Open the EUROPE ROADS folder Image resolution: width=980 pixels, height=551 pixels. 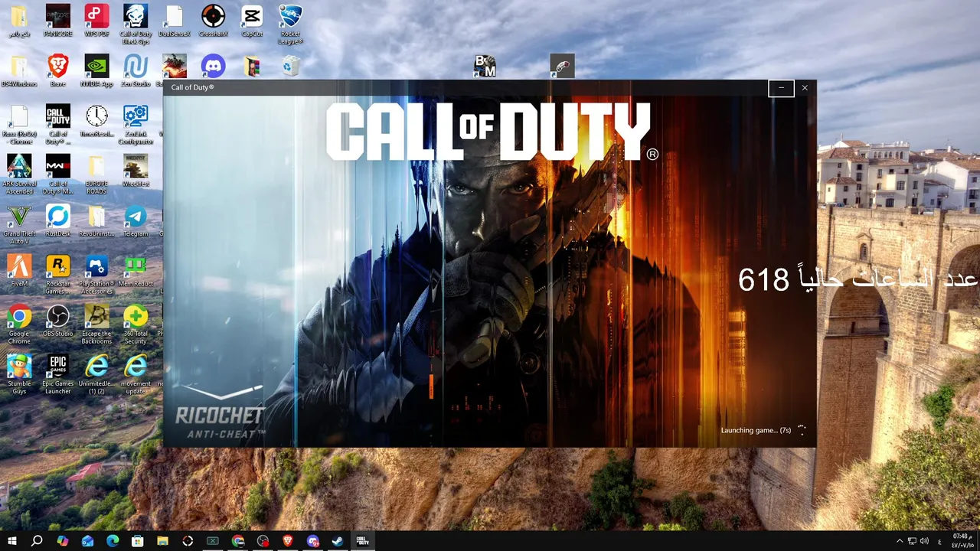pyautogui.click(x=96, y=174)
